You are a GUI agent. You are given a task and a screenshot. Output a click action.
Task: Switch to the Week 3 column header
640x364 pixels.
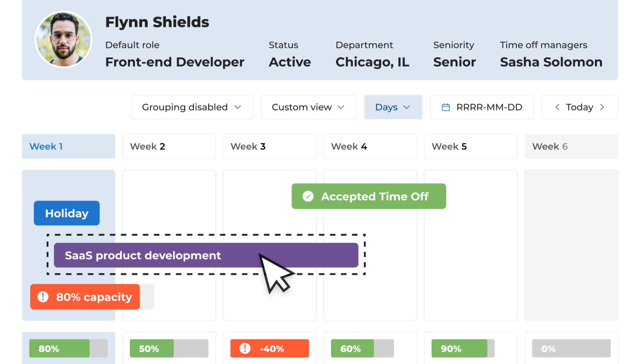point(269,146)
